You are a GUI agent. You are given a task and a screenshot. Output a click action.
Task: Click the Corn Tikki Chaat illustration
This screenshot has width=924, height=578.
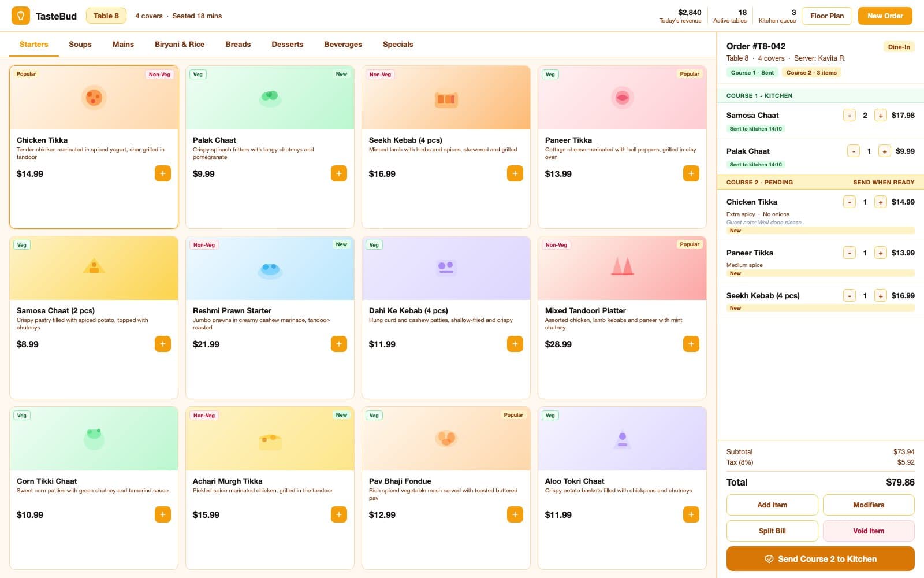point(94,438)
